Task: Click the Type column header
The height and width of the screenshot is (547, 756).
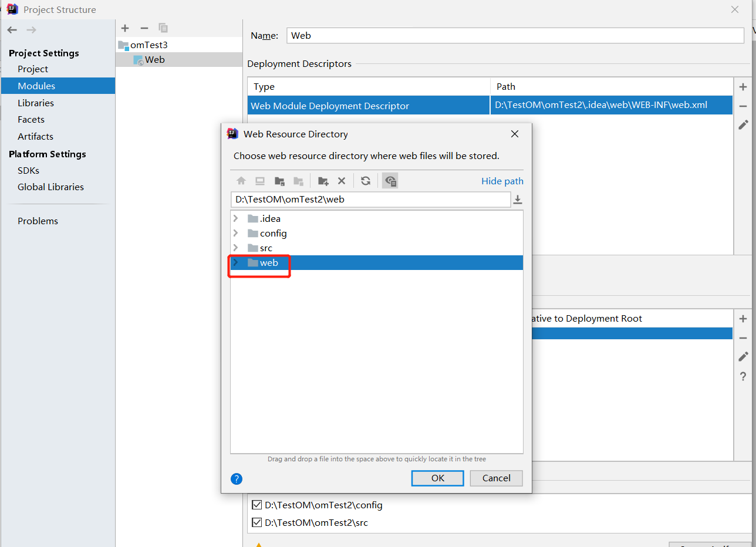Action: pos(369,86)
